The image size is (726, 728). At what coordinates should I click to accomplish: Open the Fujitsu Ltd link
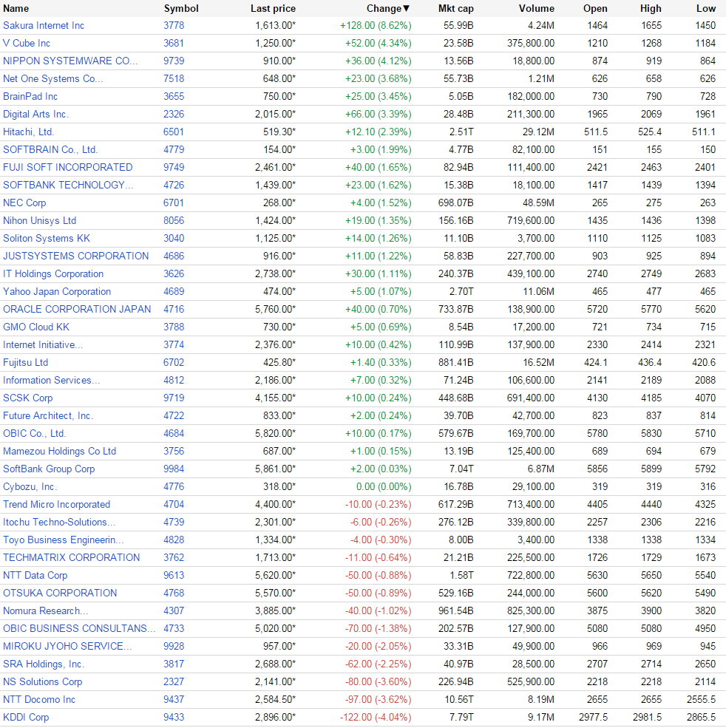click(25, 363)
